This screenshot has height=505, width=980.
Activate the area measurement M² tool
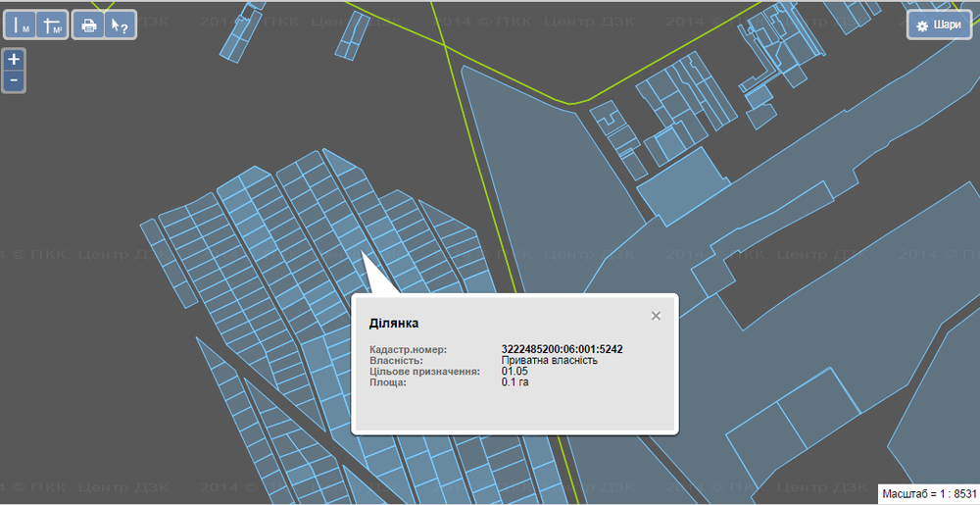(x=53, y=25)
